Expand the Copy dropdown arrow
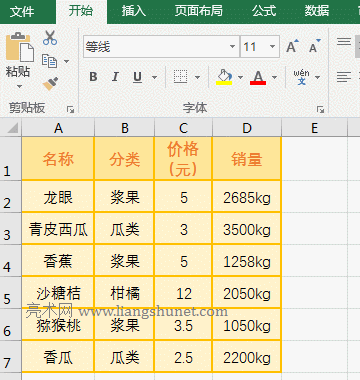 click(x=66, y=61)
